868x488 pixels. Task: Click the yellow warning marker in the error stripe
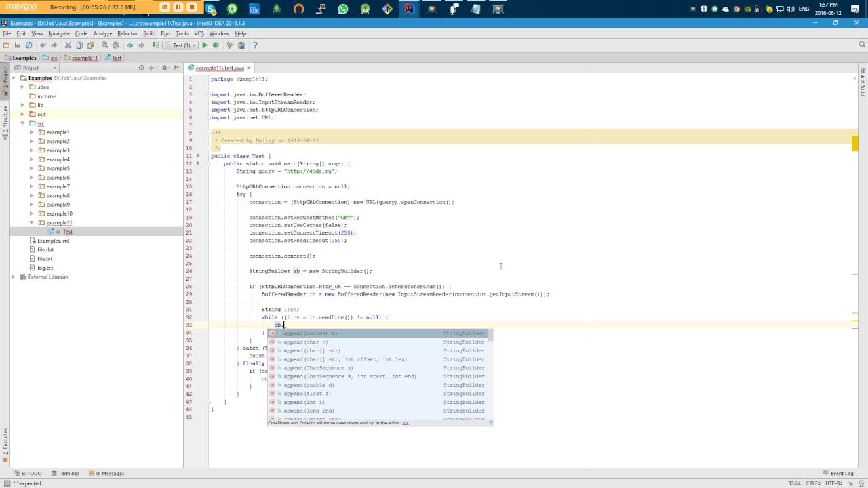854,143
